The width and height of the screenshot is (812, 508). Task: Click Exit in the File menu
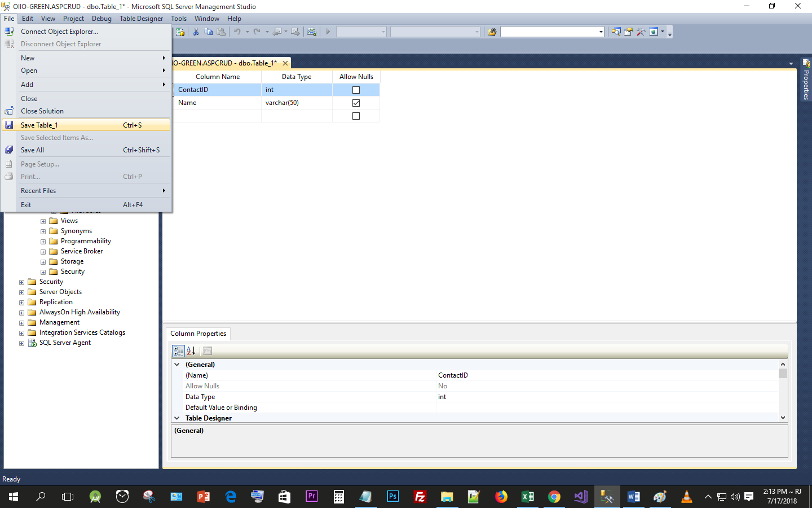coord(26,204)
